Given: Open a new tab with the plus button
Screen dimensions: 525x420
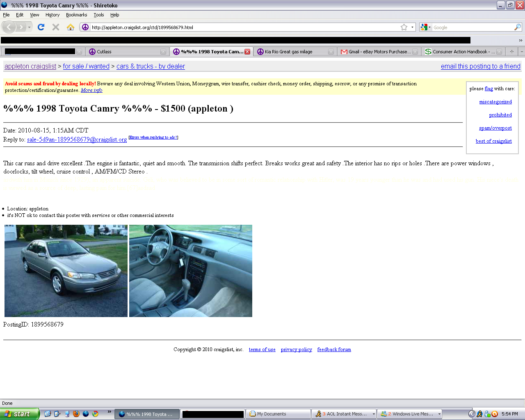Looking at the screenshot, I should tap(511, 52).
